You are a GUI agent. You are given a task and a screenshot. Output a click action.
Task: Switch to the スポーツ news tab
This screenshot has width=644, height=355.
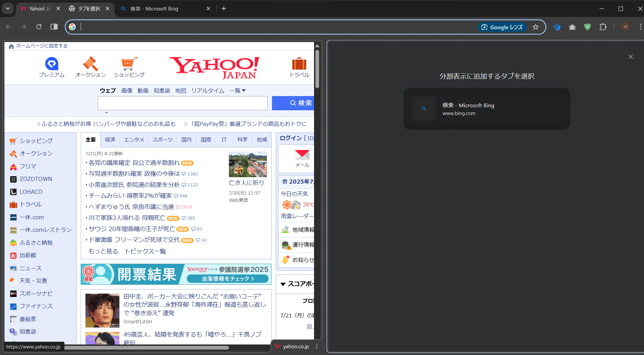tap(162, 140)
